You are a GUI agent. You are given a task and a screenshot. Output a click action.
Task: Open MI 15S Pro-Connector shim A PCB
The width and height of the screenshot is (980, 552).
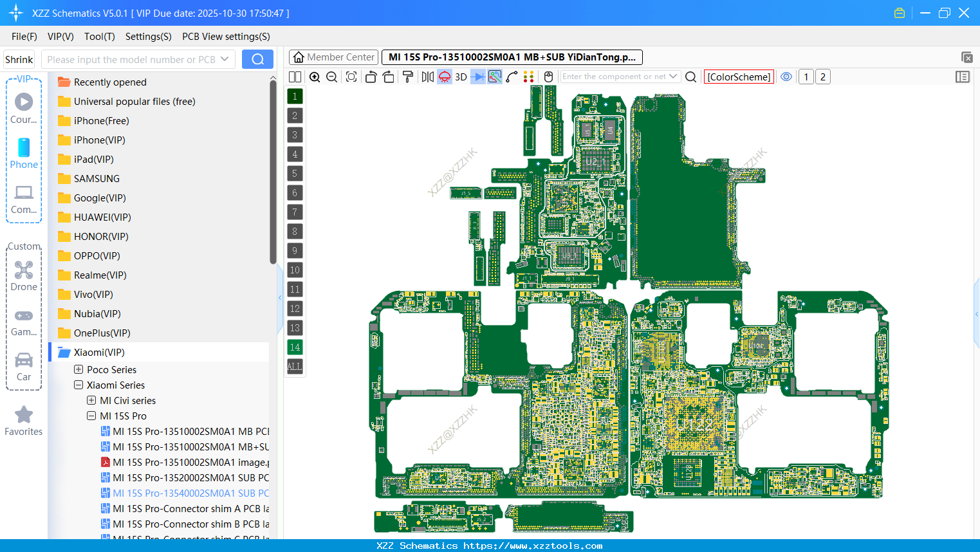[x=185, y=508]
